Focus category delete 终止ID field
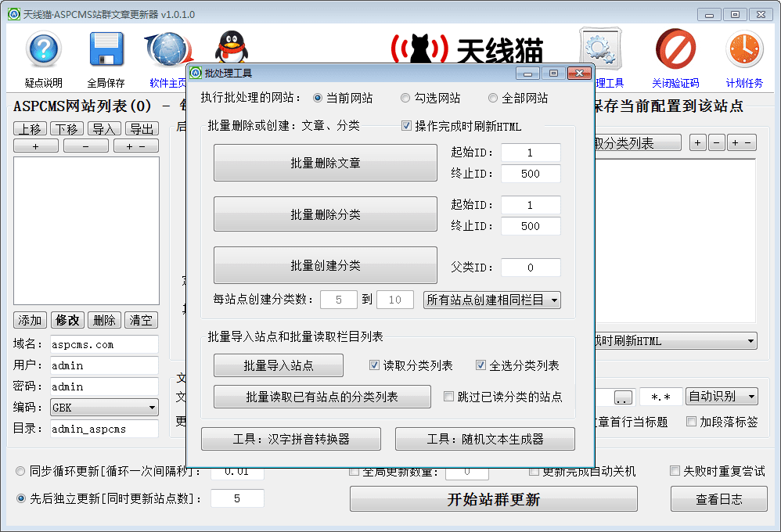 coord(531,225)
